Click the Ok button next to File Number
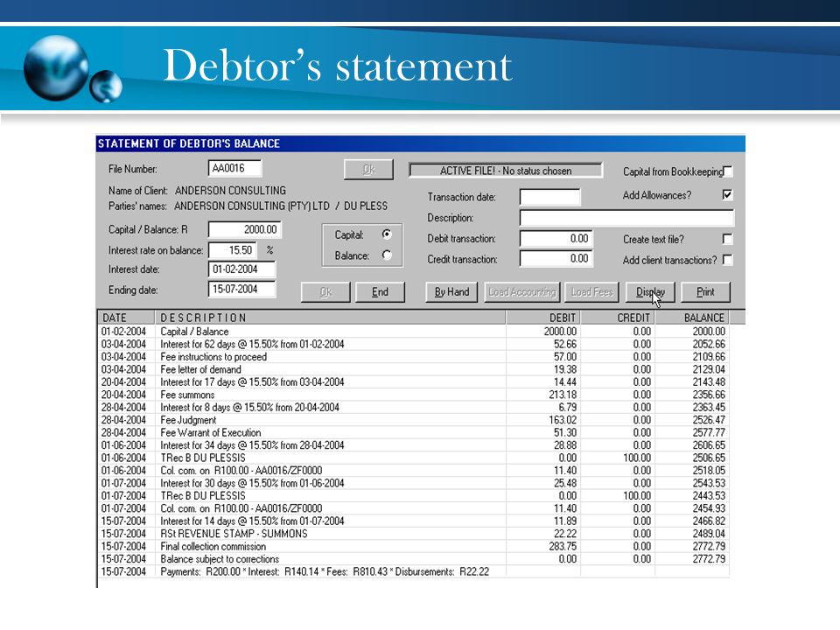 [x=368, y=170]
